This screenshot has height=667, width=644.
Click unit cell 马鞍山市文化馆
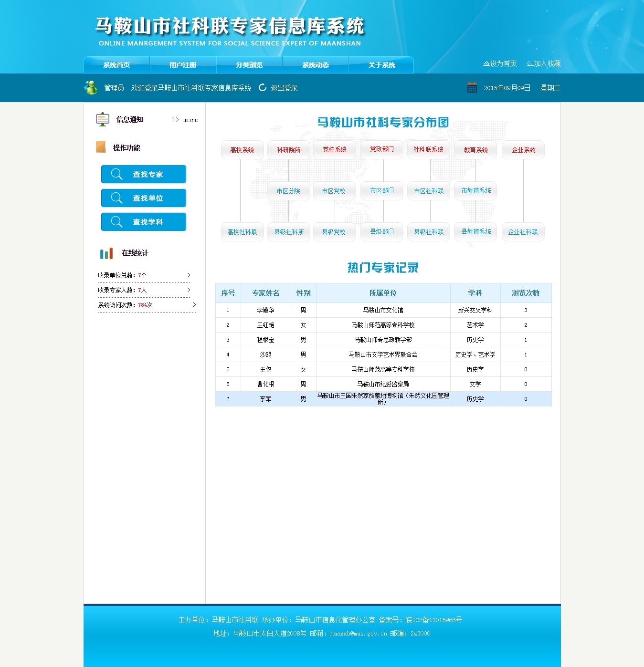point(383,310)
